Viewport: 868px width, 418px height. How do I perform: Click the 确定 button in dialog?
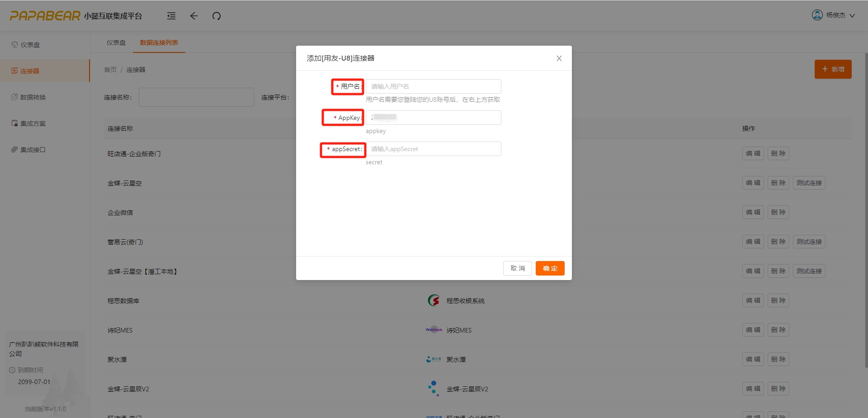[x=550, y=268]
